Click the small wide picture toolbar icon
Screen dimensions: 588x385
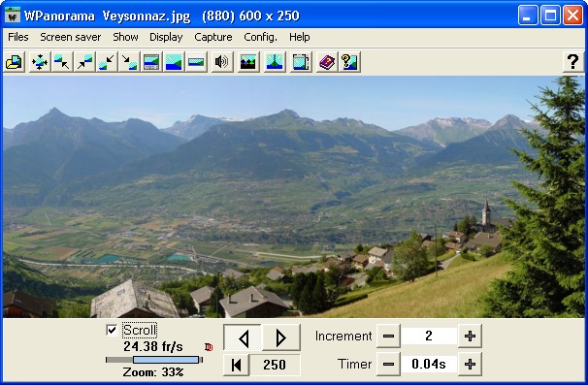click(196, 62)
